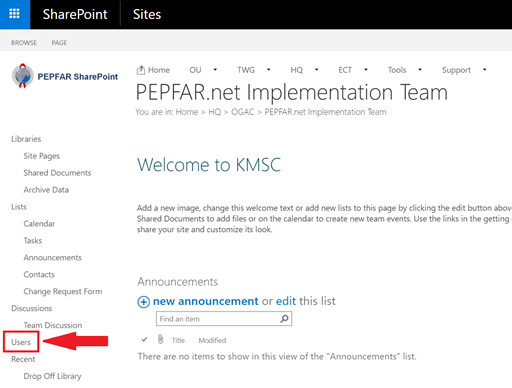The height and width of the screenshot is (388, 512).
Task: Click Home in the breadcrumb trail
Action: [187, 112]
